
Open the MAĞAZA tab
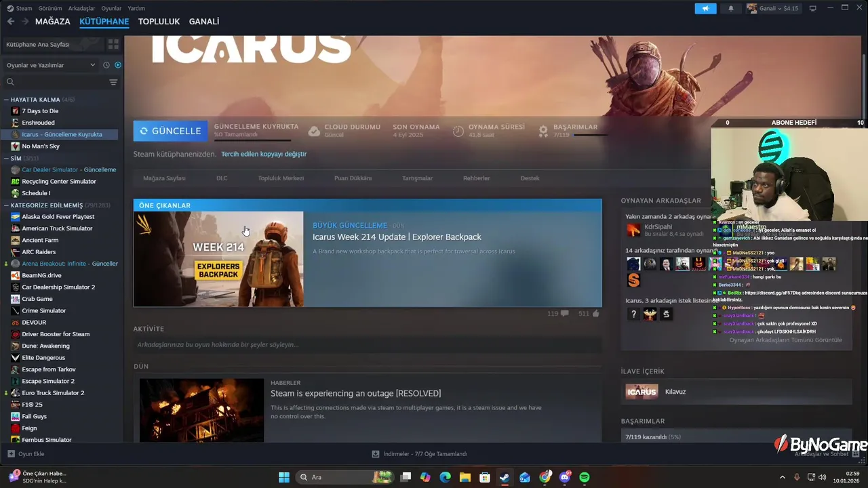(x=53, y=22)
